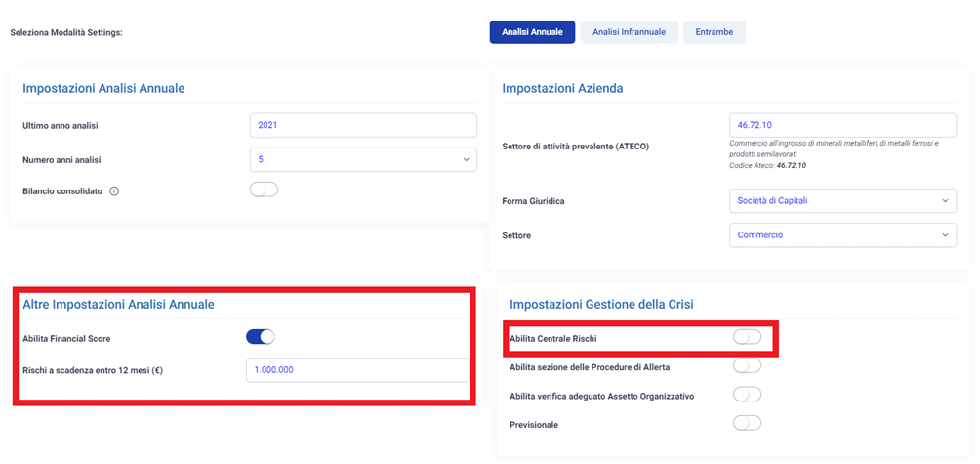Screen dimensions: 980x464
Task: Switch on the Previsionale toggle
Action: click(x=747, y=423)
